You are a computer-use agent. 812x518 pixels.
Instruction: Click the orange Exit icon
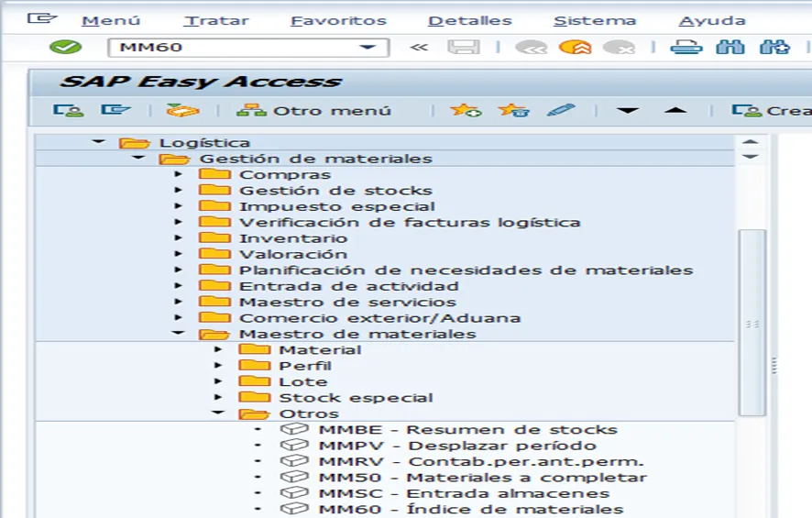(575, 47)
